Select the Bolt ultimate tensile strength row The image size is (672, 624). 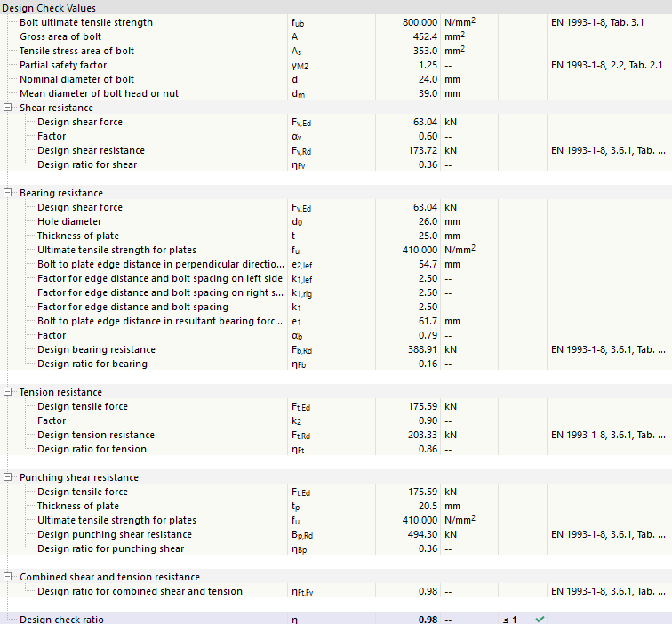coord(85,22)
